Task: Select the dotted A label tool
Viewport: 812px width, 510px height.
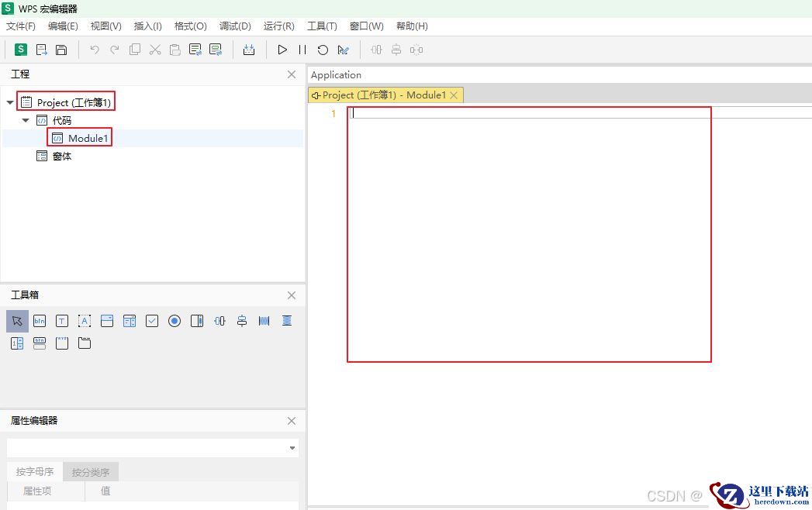Action: pyautogui.click(x=85, y=321)
